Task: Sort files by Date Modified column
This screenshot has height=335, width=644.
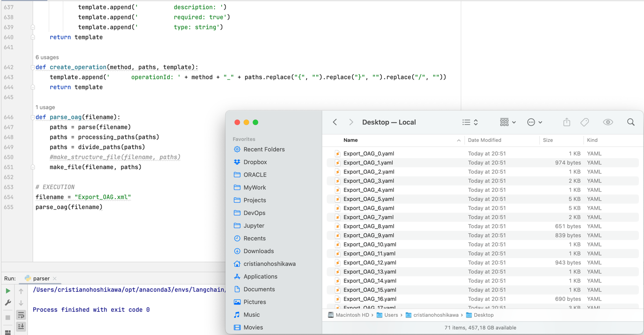Action: tap(484, 140)
